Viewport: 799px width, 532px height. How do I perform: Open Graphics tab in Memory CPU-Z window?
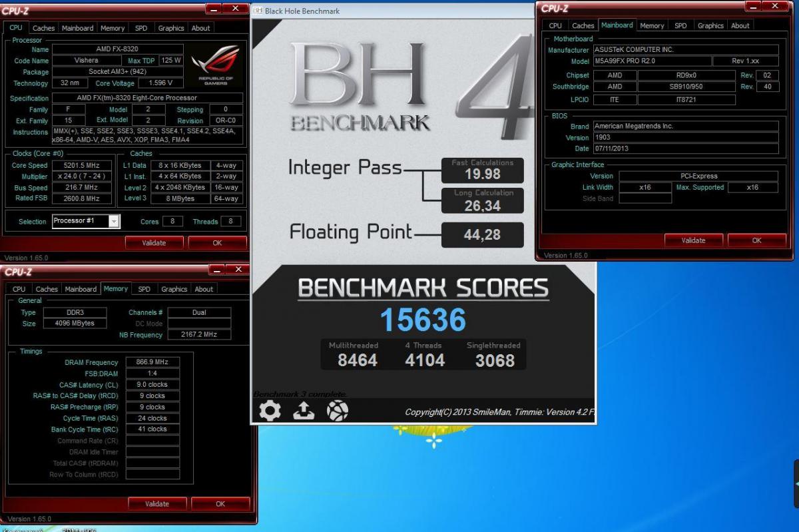174,289
